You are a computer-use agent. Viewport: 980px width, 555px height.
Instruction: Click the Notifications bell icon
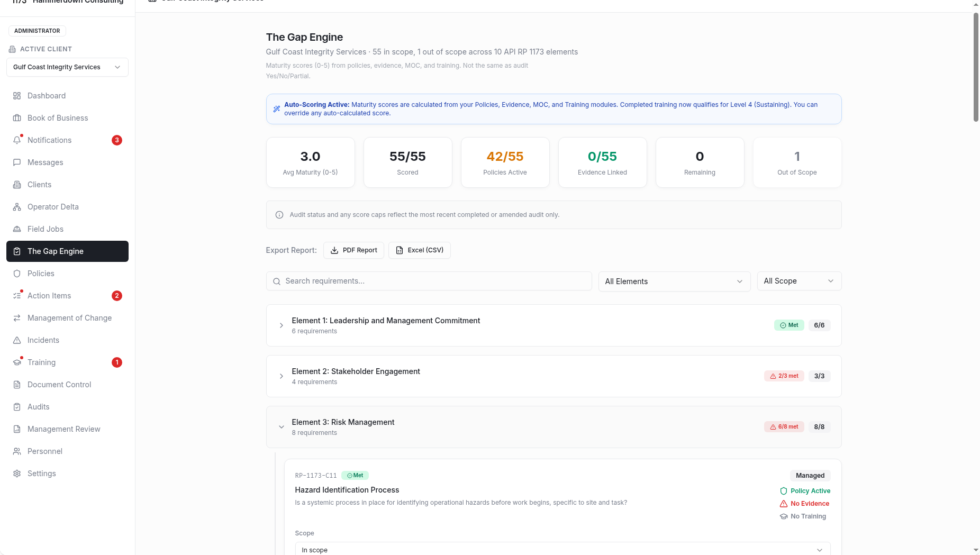point(17,140)
